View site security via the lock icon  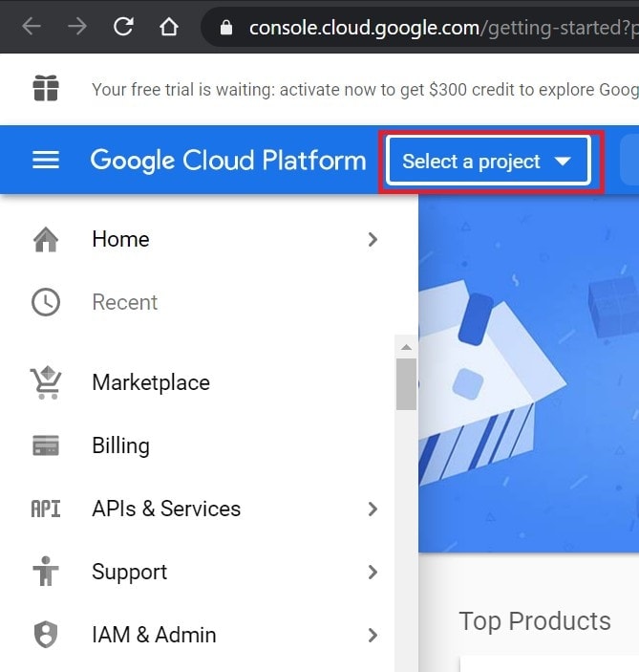pos(225,28)
